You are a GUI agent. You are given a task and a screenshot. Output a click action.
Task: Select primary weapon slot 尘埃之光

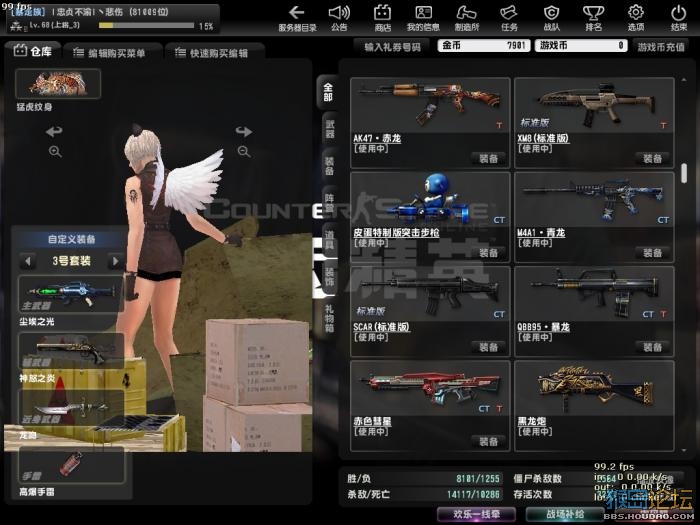pyautogui.click(x=71, y=294)
